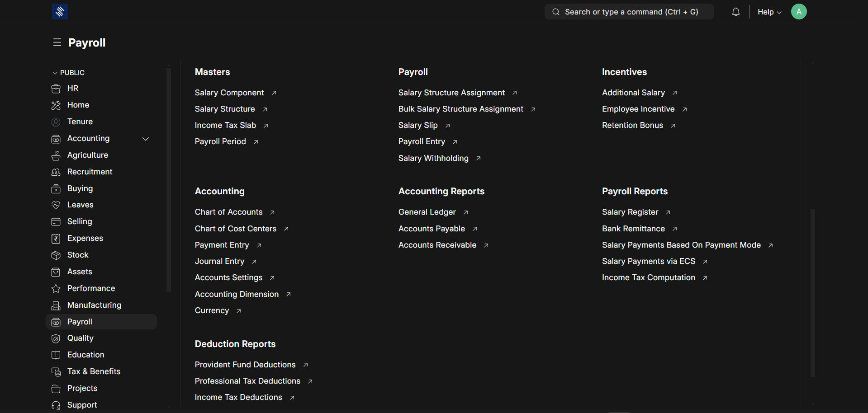Screen dimensions: 868x413
Task: Click the notifications bell icon
Action: 735,12
